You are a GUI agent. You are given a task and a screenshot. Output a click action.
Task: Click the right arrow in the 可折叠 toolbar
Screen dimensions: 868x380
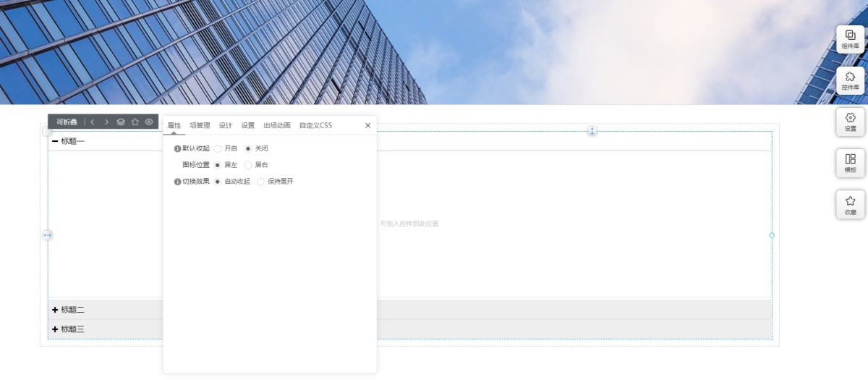coord(106,122)
